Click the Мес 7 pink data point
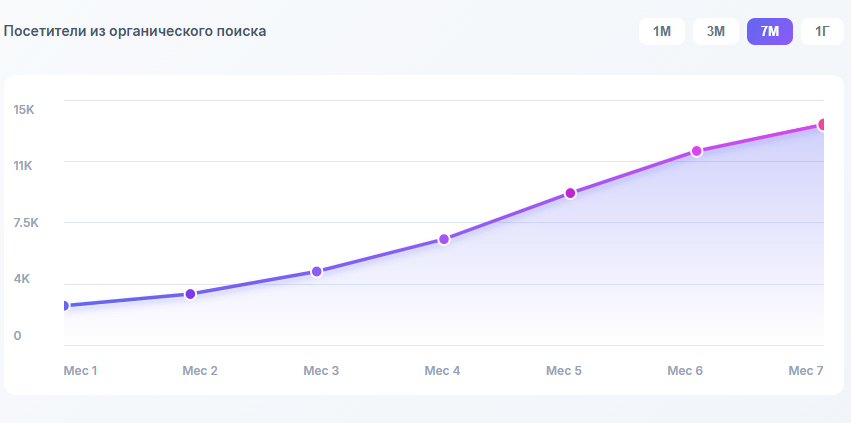The width and height of the screenshot is (851, 423). point(823,124)
